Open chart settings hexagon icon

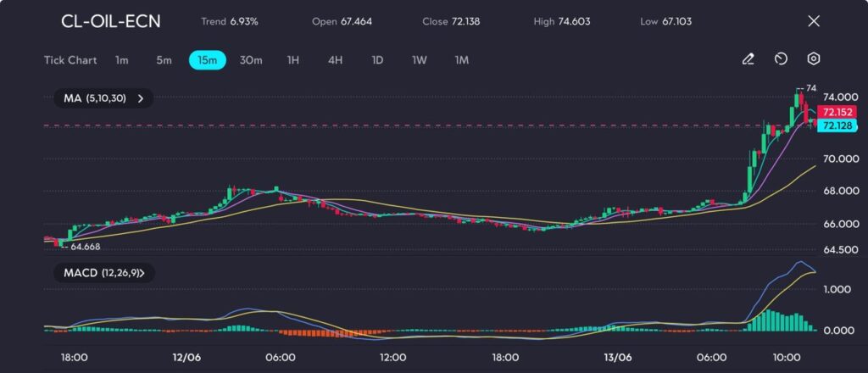pos(814,59)
